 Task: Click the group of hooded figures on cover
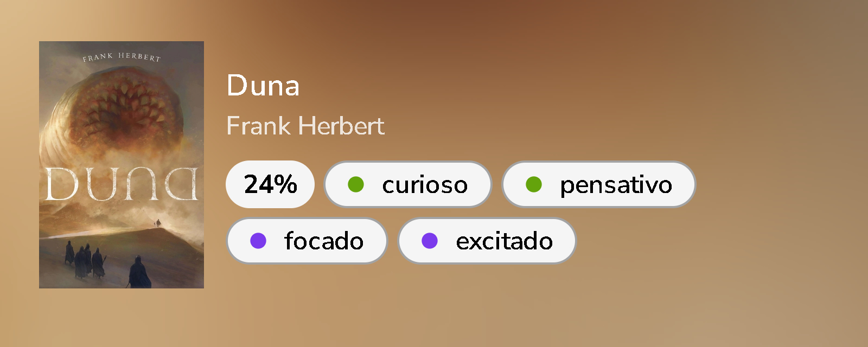(x=84, y=259)
